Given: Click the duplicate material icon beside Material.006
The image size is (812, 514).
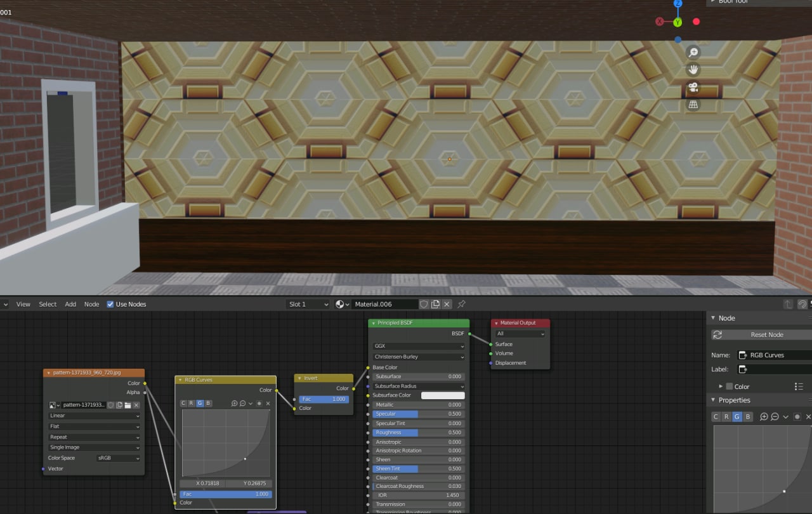Looking at the screenshot, I should click(435, 304).
